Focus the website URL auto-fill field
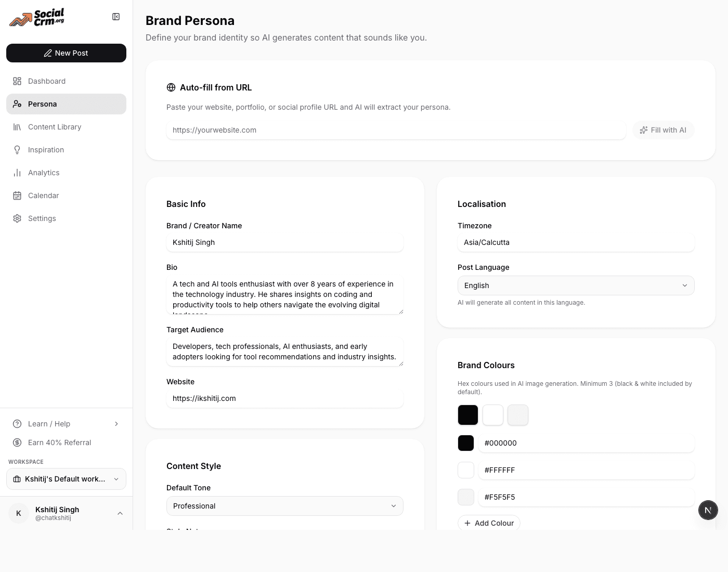 tap(396, 130)
